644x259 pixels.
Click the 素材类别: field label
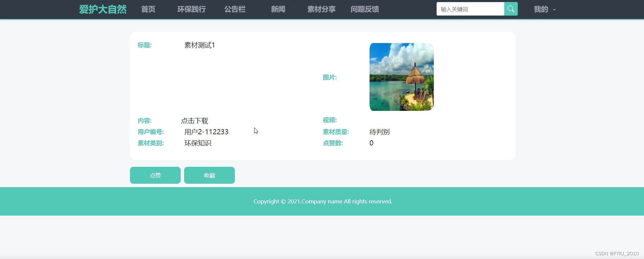(151, 143)
